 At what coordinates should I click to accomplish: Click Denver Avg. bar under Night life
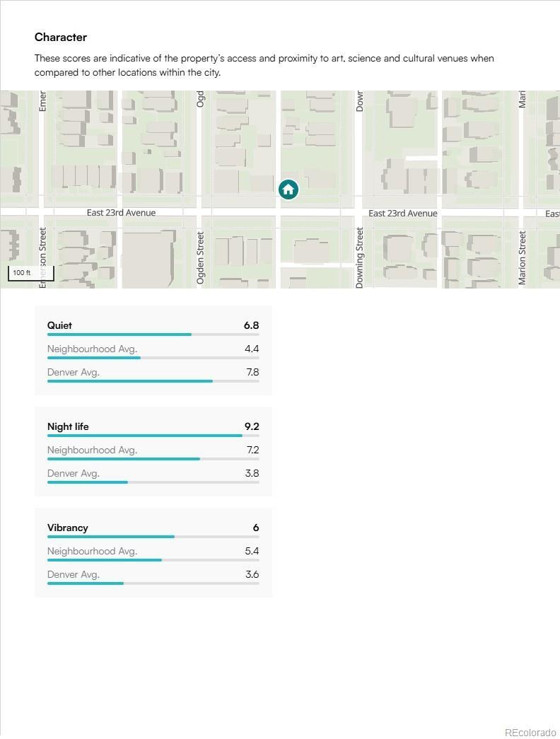pyautogui.click(x=153, y=482)
